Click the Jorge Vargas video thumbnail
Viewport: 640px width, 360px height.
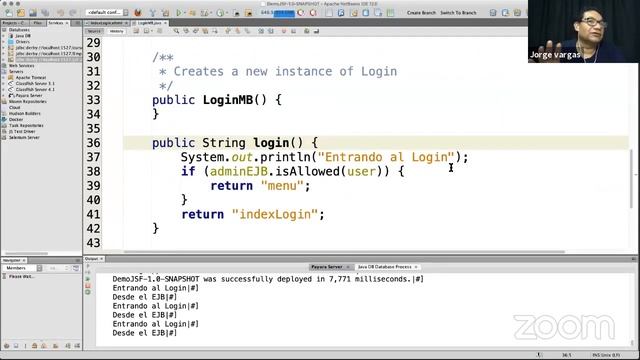[x=584, y=31]
